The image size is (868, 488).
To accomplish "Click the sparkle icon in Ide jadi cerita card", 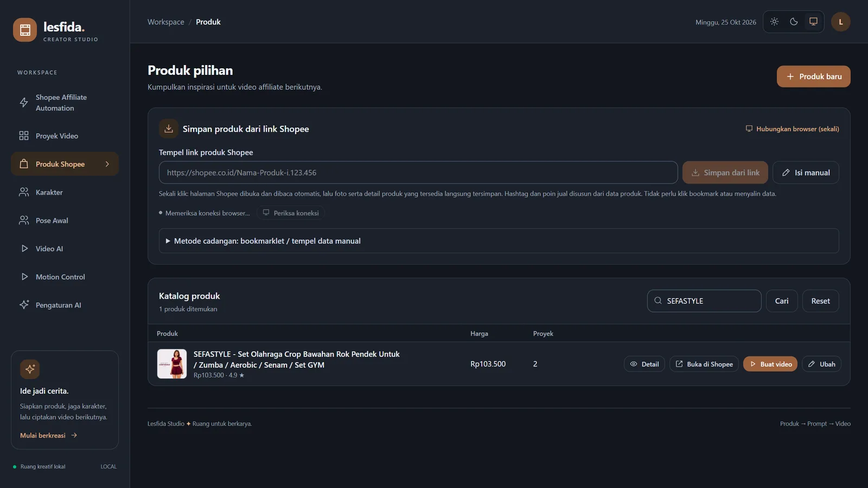I will click(x=30, y=369).
